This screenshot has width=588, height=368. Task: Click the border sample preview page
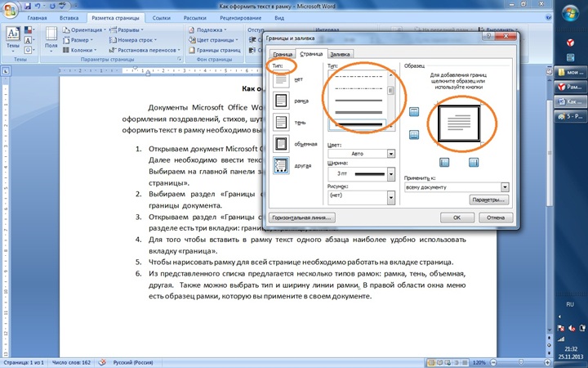click(459, 123)
